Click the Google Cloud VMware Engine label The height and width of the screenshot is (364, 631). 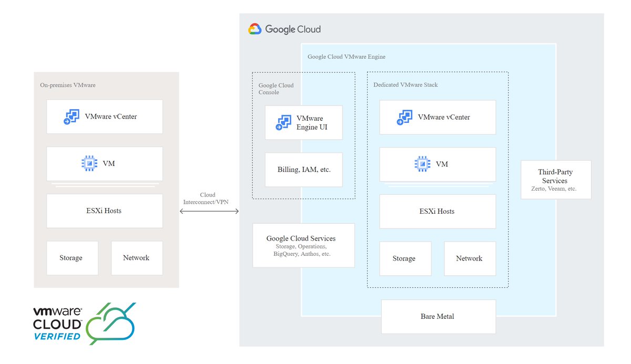point(347,56)
